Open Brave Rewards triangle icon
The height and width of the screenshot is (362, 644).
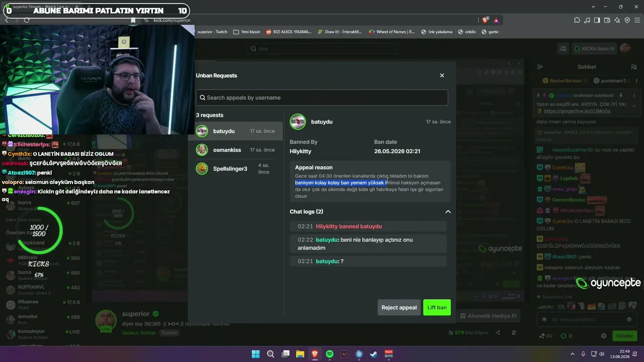pos(496,20)
